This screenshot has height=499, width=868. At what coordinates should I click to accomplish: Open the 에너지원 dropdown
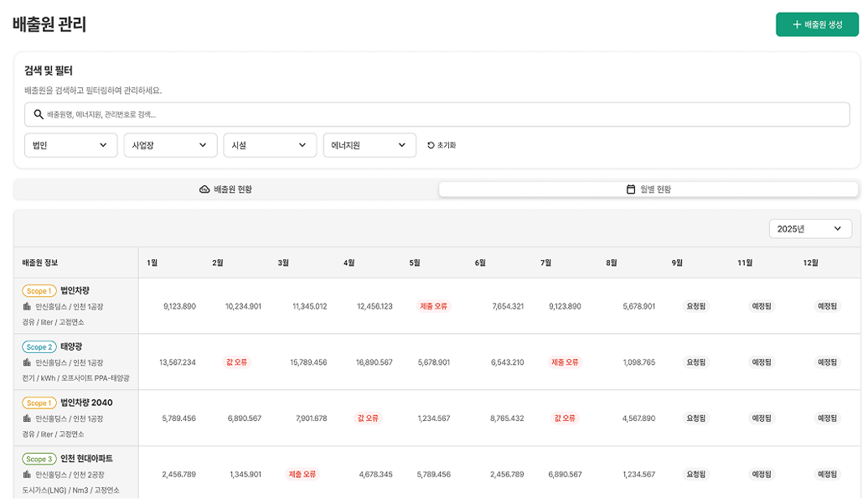[369, 144]
